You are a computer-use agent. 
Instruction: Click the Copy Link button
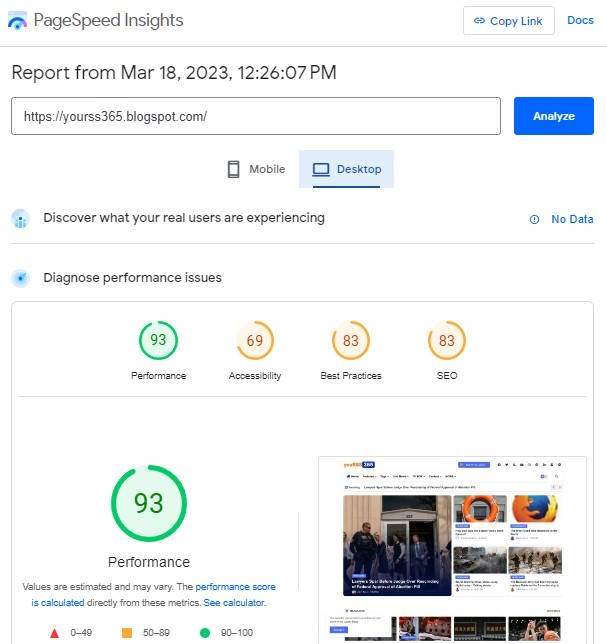pos(508,21)
